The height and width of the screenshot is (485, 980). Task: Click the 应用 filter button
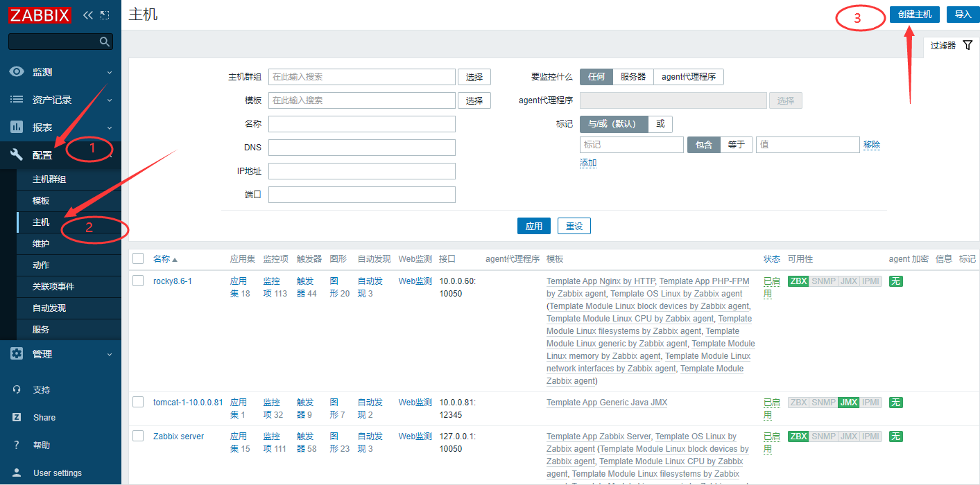tap(534, 227)
